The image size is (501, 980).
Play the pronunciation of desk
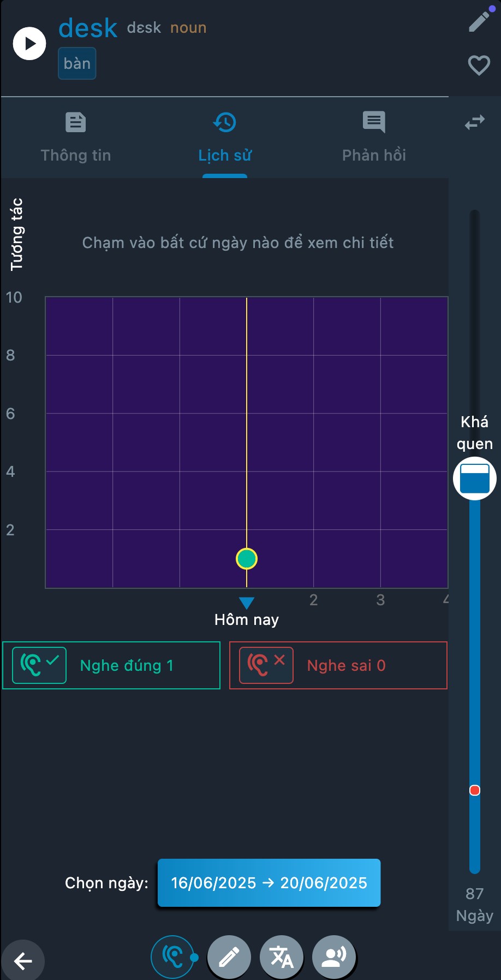click(29, 44)
